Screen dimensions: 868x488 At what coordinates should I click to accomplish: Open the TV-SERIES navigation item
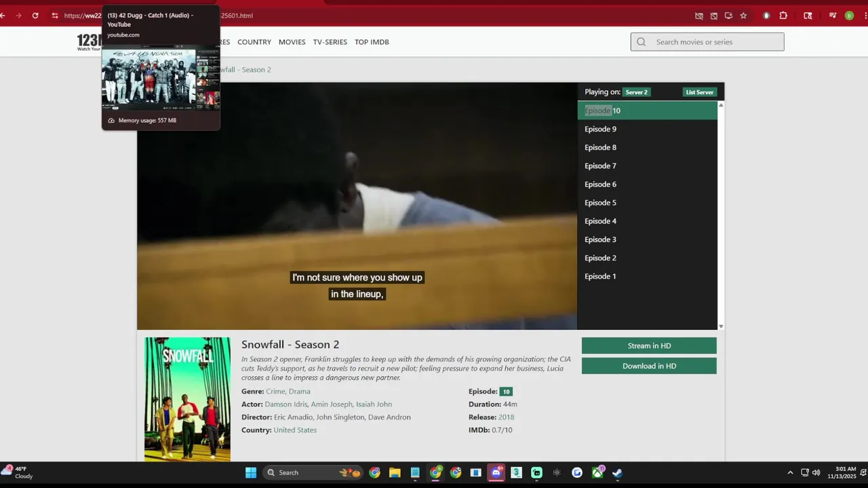(x=330, y=42)
